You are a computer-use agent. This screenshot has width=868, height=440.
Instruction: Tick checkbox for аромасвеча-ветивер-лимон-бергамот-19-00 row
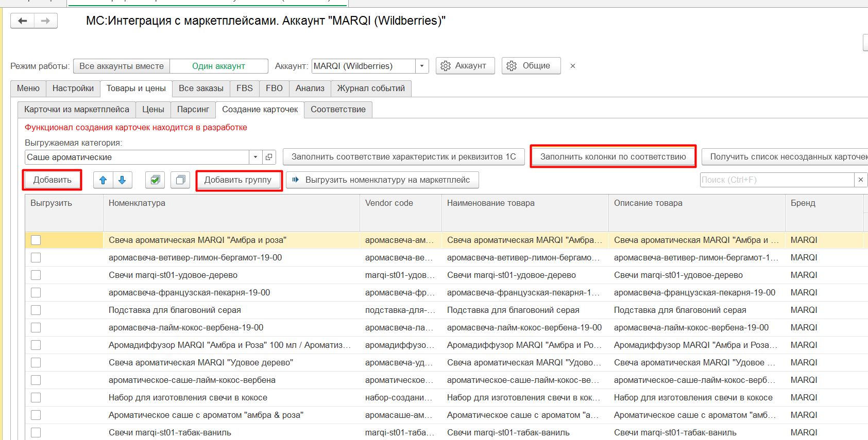click(36, 257)
